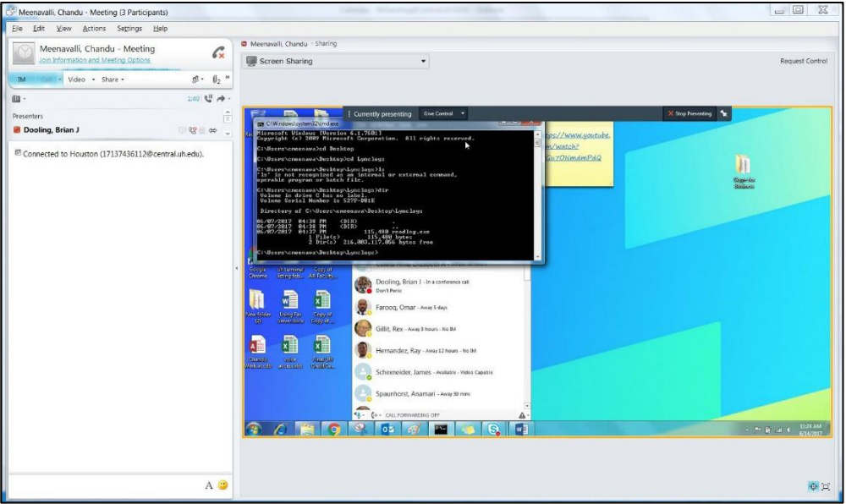Image resolution: width=846 pixels, height=504 pixels.
Task: Click the pin icon beside Stop Presenting
Action: 723,113
